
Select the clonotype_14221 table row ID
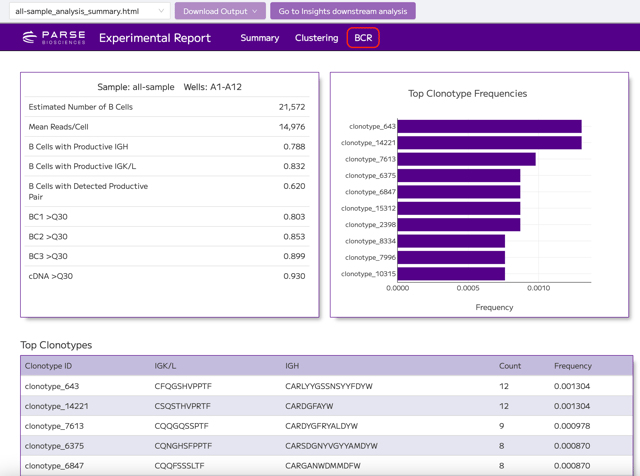[56, 406]
